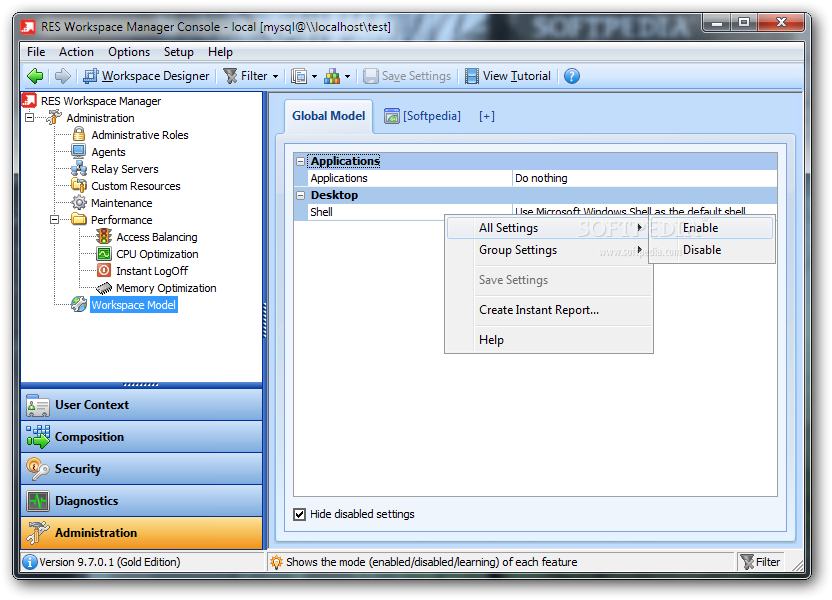Click the Version 9.7.0.1 (Gold Edition) status text
This screenshot has width=832, height=600.
tap(109, 562)
